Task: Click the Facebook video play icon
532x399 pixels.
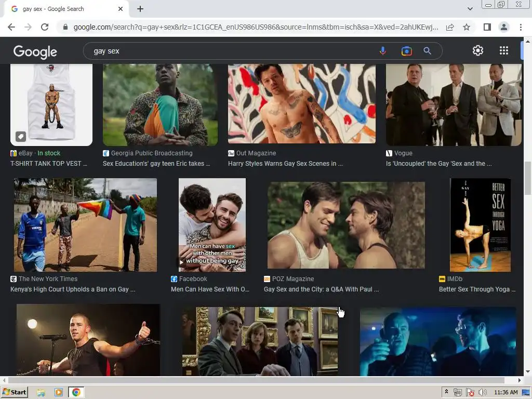Action: pyautogui.click(x=181, y=262)
